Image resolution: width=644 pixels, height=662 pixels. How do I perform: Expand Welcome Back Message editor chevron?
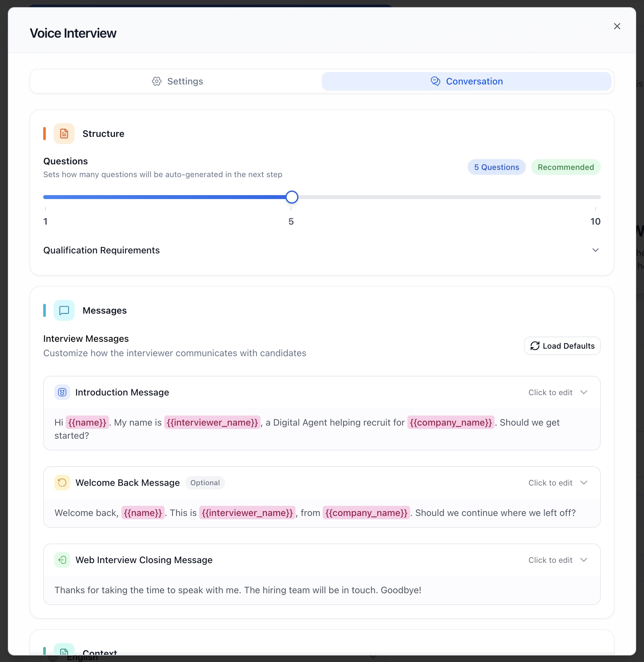[584, 483]
